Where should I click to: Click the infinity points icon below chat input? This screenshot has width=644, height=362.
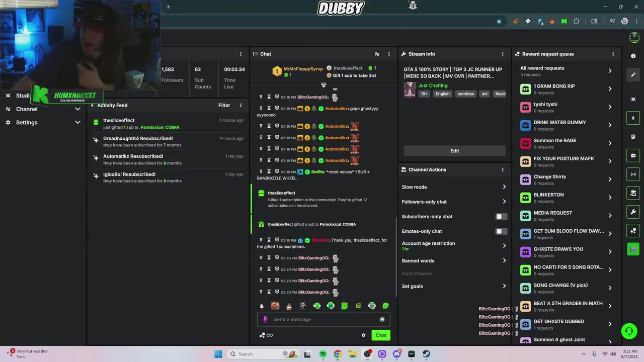[270, 335]
